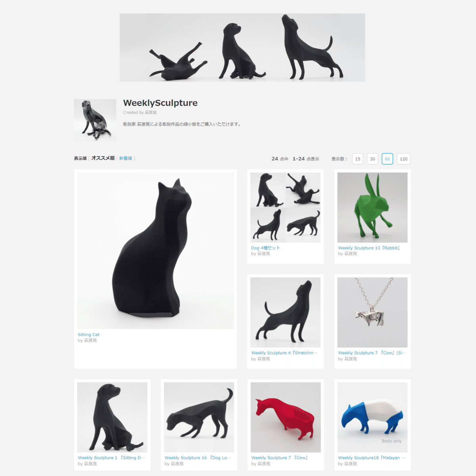View the silver cow necklace thumbnail
This screenshot has width=476, height=476.
(x=372, y=313)
